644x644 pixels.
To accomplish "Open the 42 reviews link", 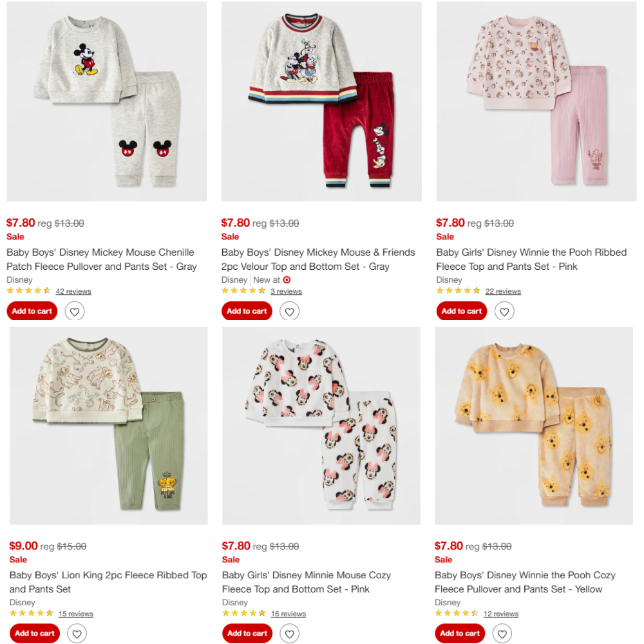I will [x=73, y=291].
